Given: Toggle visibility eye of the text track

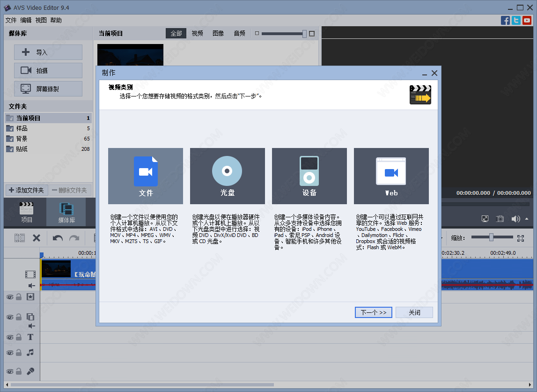Looking at the screenshot, I should click(9, 337).
